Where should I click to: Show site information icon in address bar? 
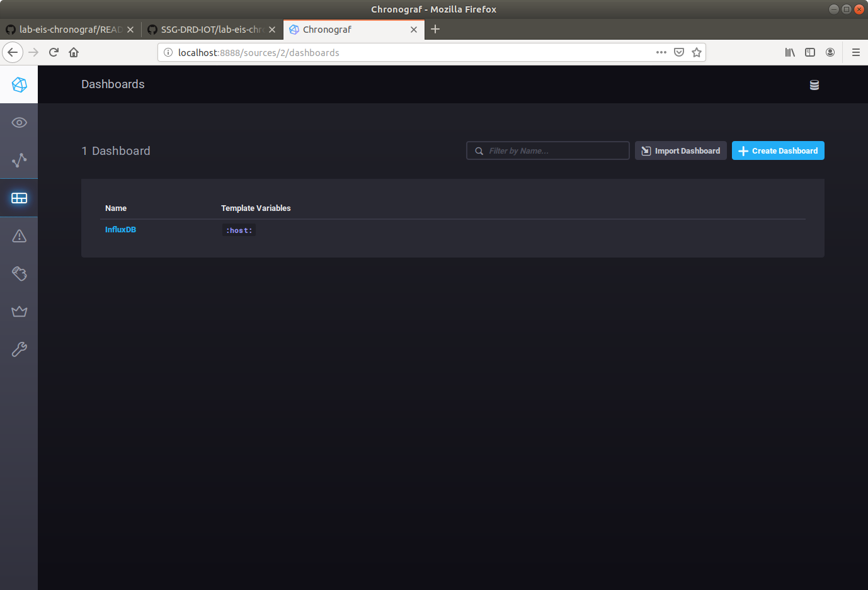coord(168,52)
